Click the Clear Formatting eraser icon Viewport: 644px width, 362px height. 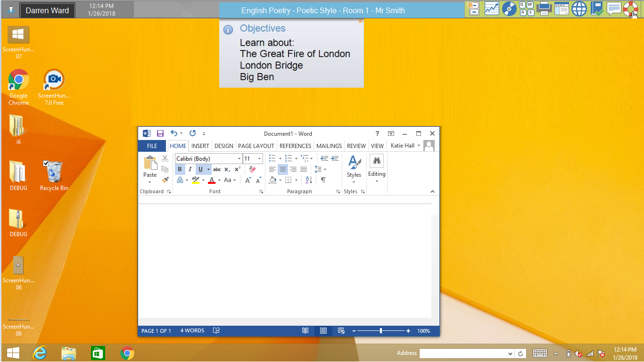(x=252, y=169)
